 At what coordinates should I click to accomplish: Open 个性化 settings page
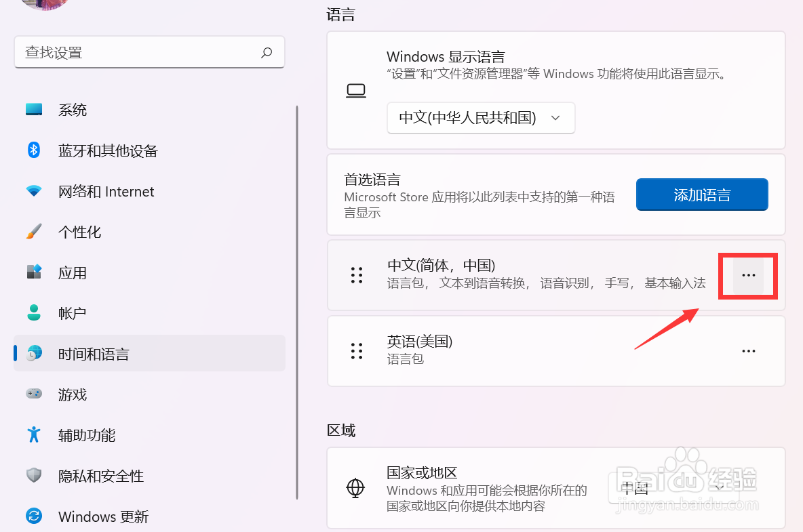tap(149, 232)
